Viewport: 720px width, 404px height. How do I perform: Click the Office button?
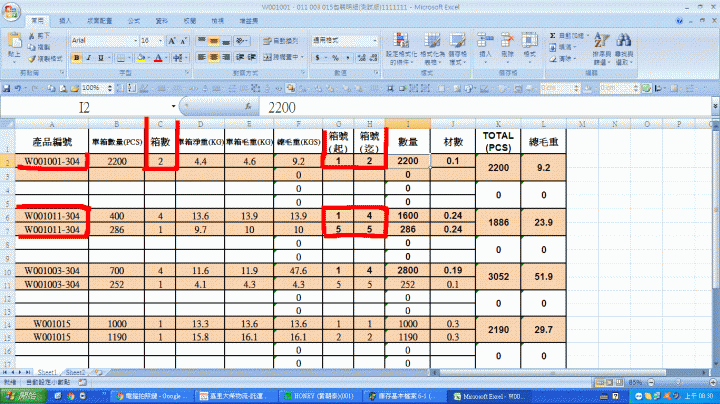[x=11, y=11]
